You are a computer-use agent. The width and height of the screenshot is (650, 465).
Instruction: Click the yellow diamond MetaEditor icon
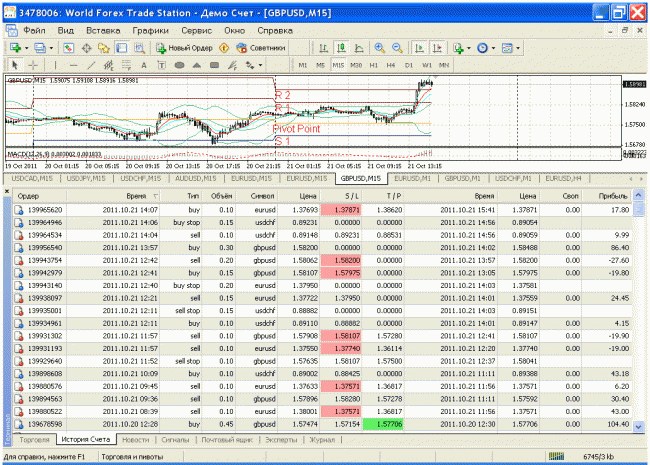tap(224, 48)
